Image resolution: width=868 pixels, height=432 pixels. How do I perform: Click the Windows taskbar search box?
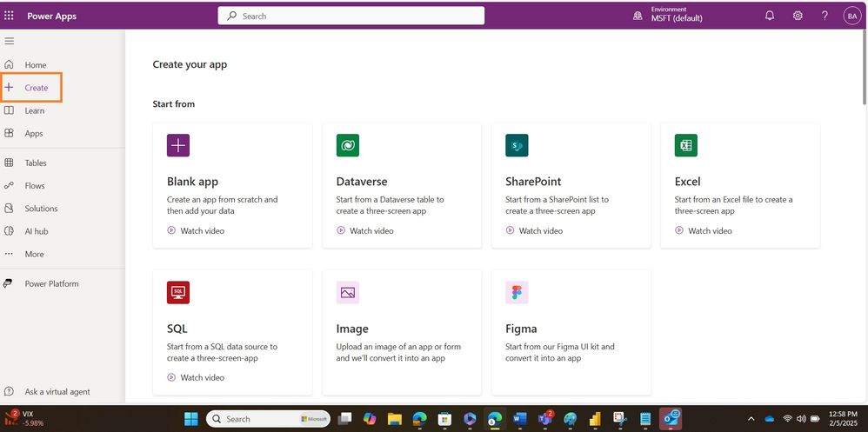269,419
